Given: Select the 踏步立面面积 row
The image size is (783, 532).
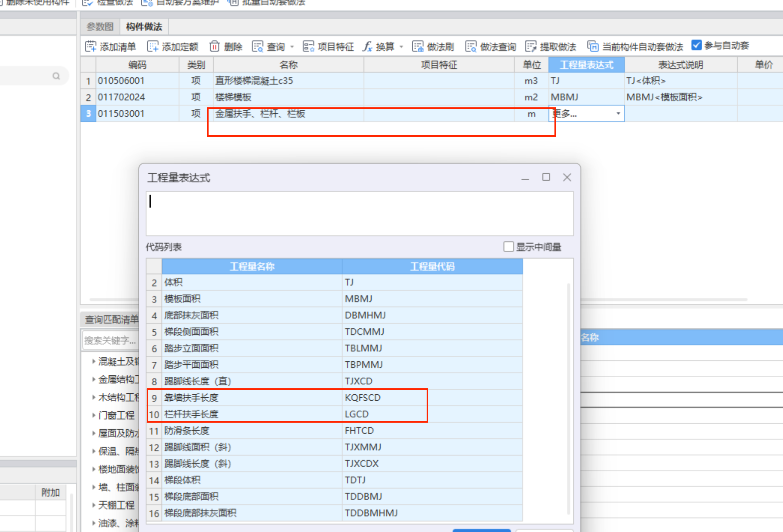Looking at the screenshot, I should 334,348.
